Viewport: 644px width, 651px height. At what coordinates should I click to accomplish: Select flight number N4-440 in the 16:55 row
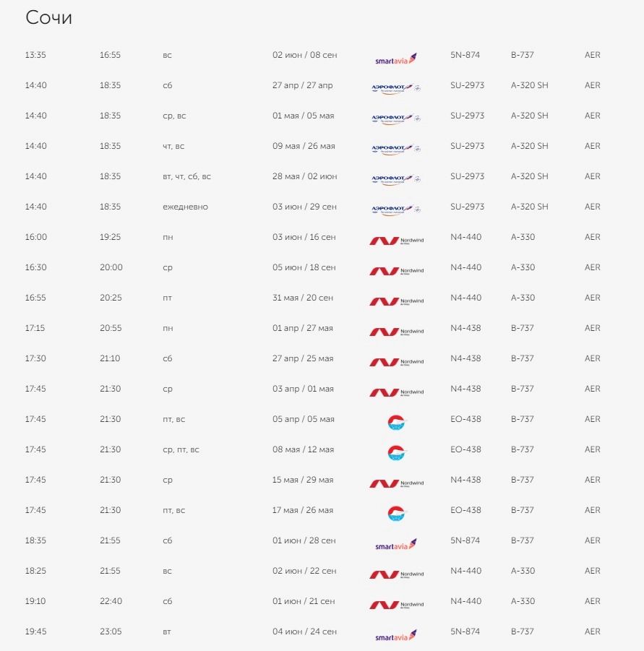tap(465, 298)
